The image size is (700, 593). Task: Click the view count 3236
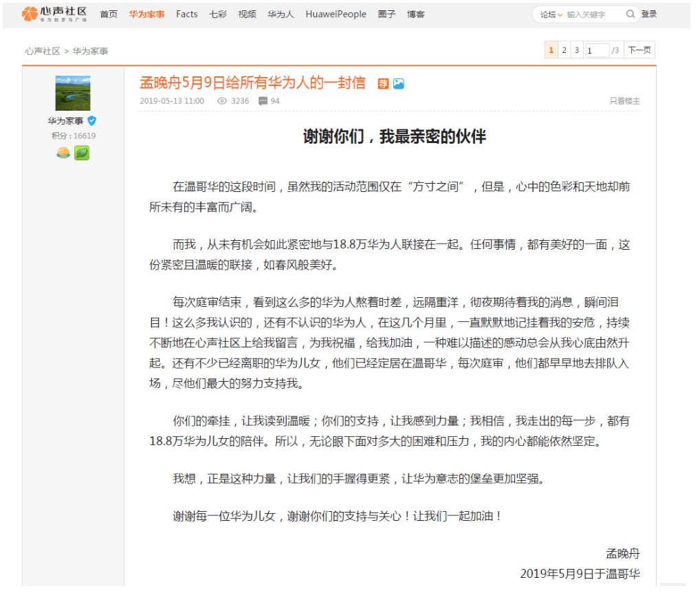pyautogui.click(x=240, y=101)
